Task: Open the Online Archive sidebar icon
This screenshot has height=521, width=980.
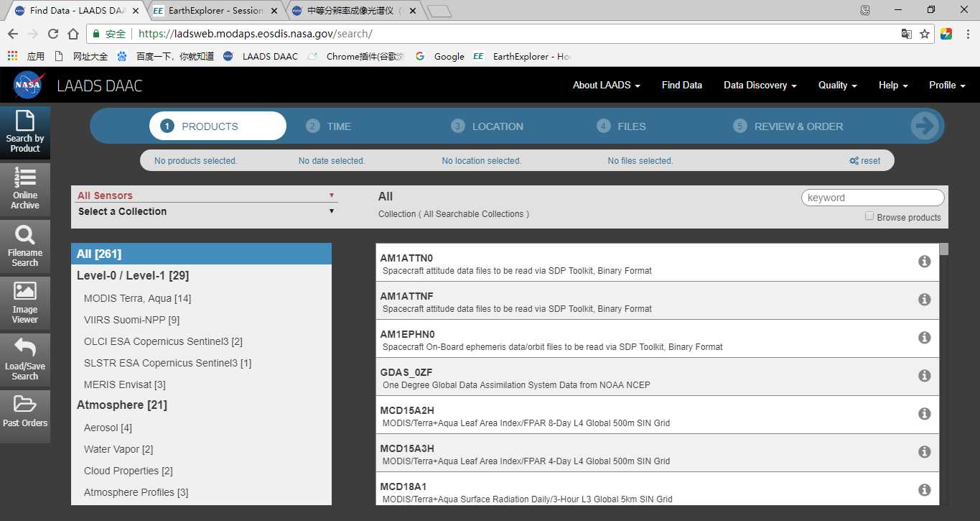Action: click(x=25, y=189)
